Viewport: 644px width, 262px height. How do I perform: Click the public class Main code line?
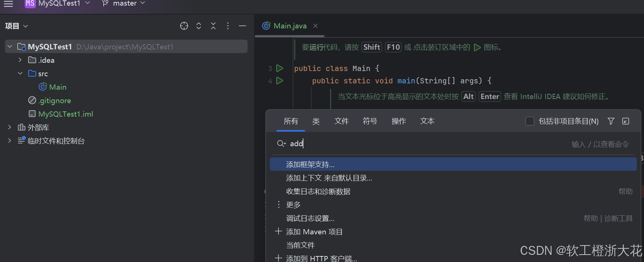pos(337,68)
